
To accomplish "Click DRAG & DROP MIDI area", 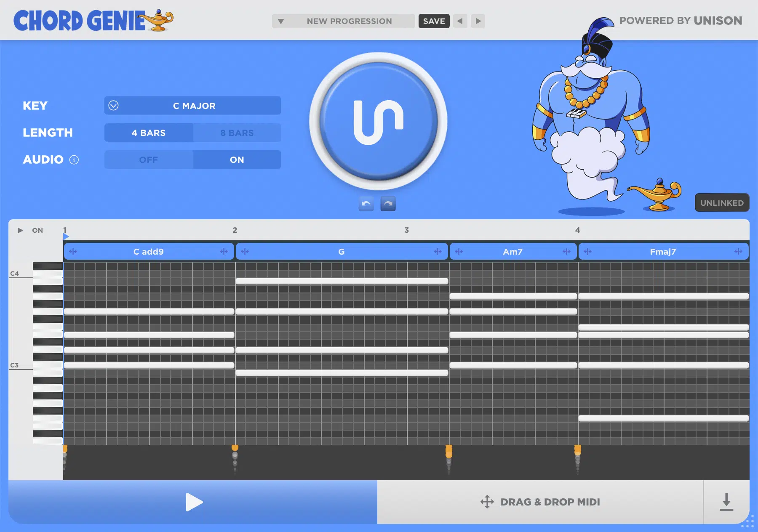I will (x=540, y=502).
